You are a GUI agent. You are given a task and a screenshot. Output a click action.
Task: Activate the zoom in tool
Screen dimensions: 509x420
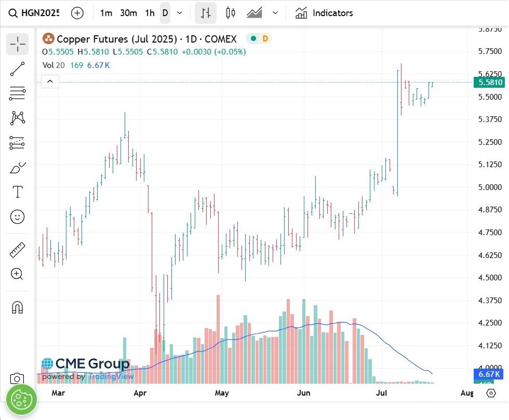pos(18,274)
